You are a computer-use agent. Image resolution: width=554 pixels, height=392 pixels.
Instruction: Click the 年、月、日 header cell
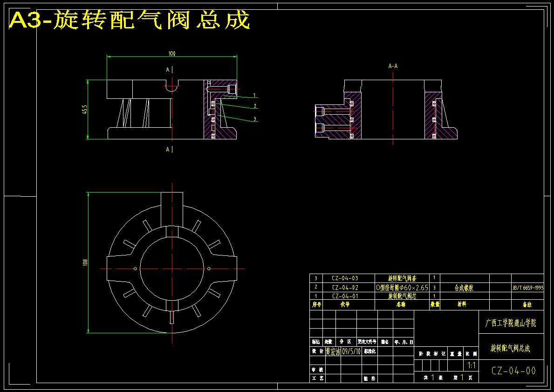tap(404, 342)
